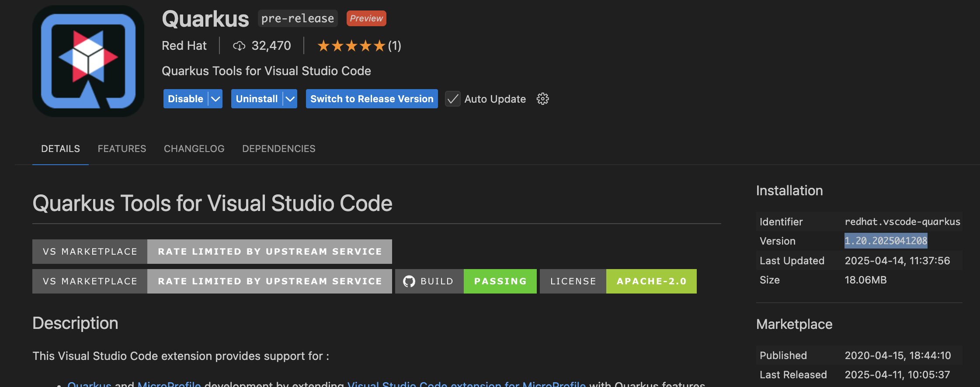Click the Apache-2.0 license badge

[x=618, y=281]
